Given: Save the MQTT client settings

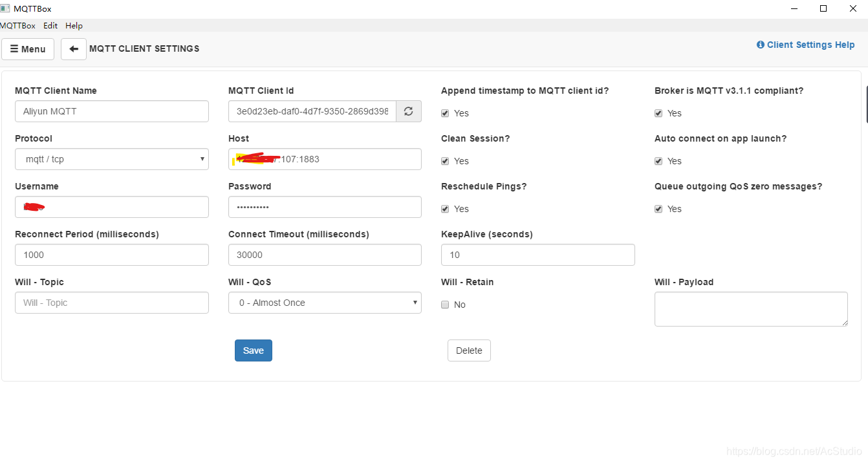Looking at the screenshot, I should tap(254, 350).
